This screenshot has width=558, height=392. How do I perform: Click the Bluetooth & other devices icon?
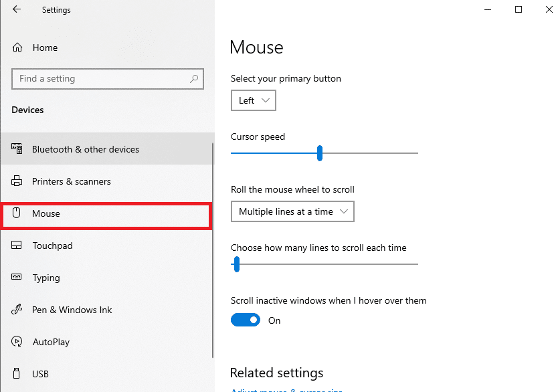click(x=17, y=149)
